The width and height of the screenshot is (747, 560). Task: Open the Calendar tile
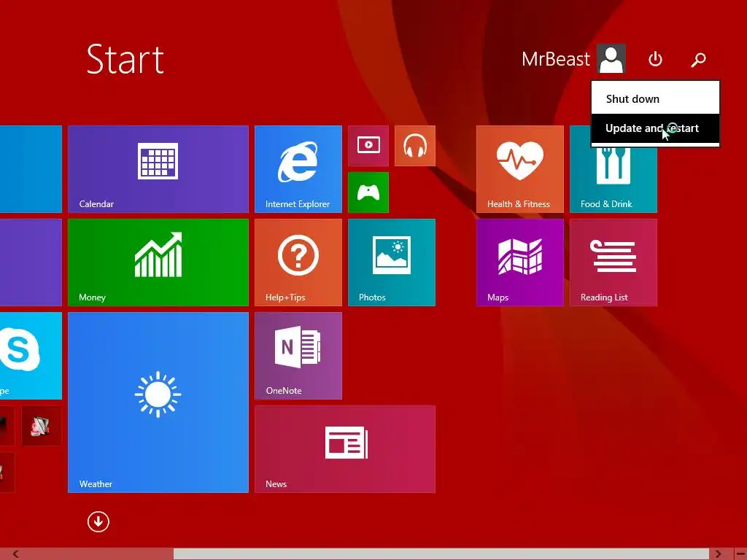pyautogui.click(x=158, y=169)
